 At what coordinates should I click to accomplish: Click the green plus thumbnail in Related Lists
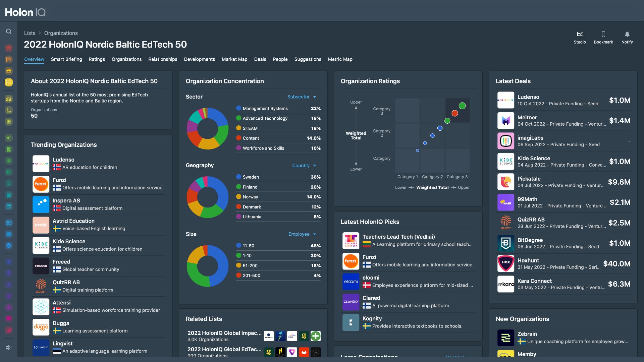[316, 336]
